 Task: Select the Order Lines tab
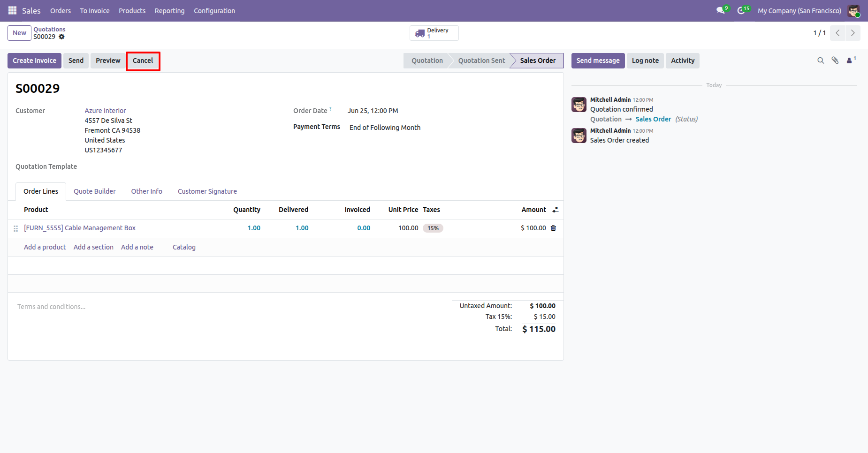[41, 191]
